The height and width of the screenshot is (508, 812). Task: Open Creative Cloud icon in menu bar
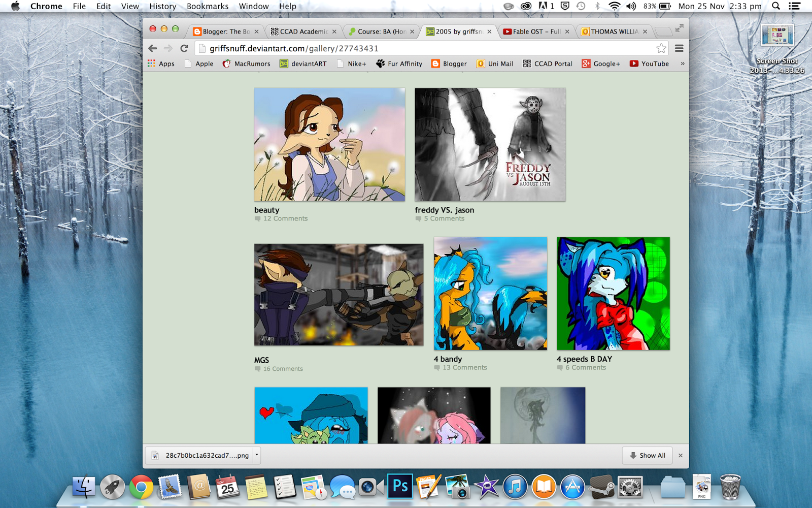pos(526,6)
